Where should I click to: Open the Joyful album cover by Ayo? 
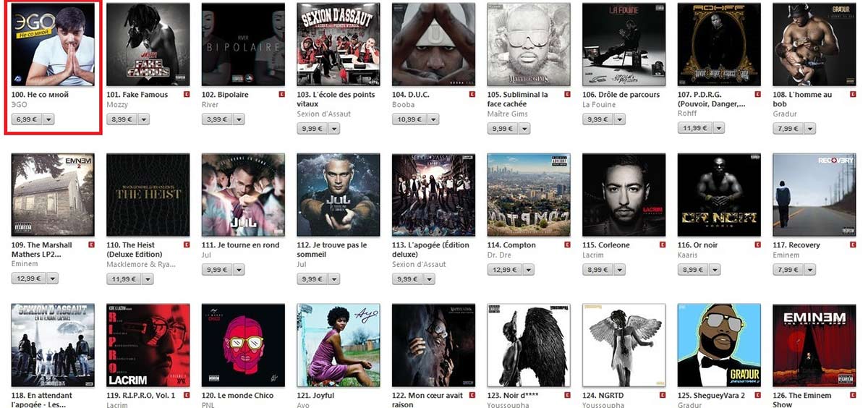[339, 345]
